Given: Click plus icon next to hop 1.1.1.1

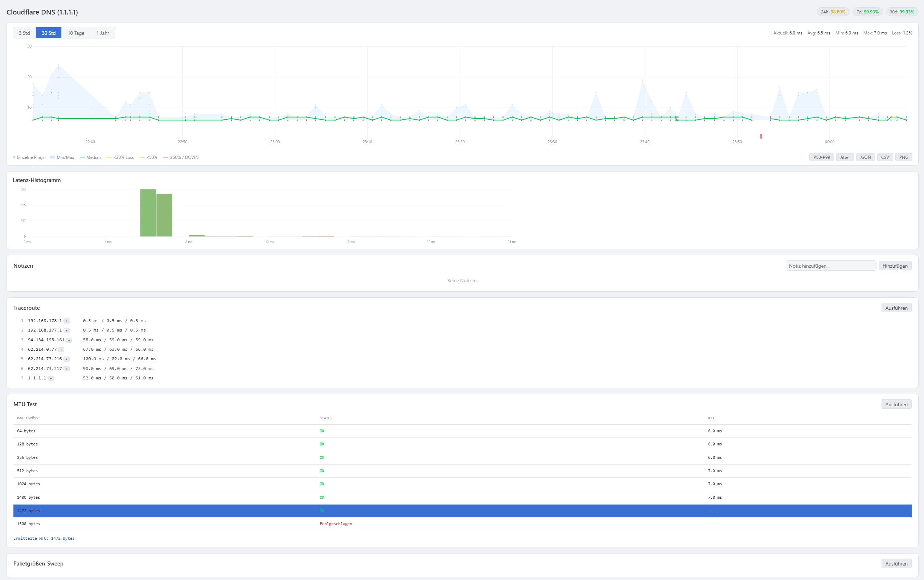Looking at the screenshot, I should tap(51, 378).
